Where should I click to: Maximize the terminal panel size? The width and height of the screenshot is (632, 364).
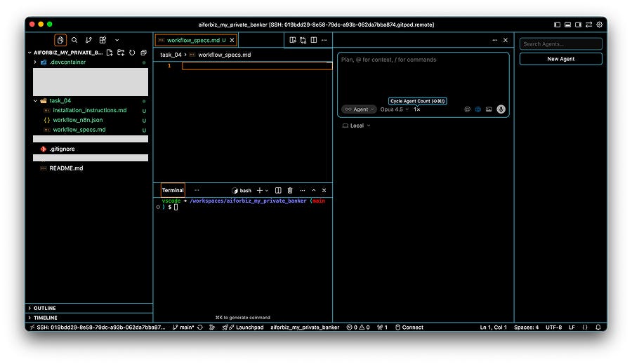click(x=314, y=191)
